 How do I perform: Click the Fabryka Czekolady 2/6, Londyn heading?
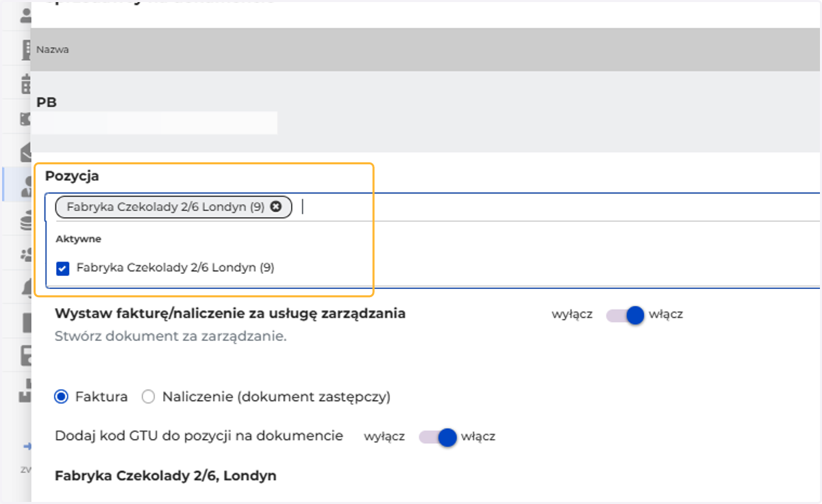coord(166,475)
